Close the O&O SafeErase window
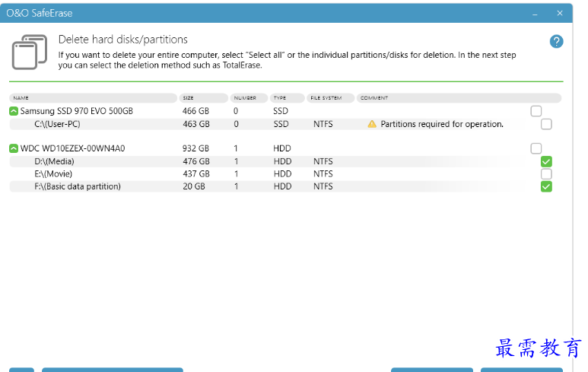 coord(560,13)
